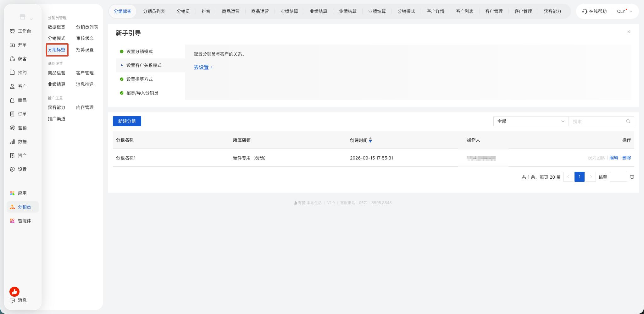Expand the store switcher chevron at top-left
The width and height of the screenshot is (644, 314).
31,19
